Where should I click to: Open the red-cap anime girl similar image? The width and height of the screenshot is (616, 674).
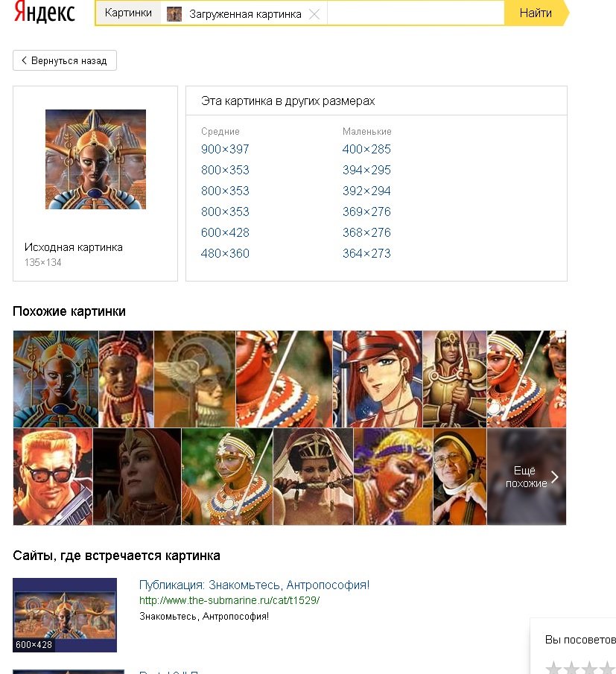(378, 379)
